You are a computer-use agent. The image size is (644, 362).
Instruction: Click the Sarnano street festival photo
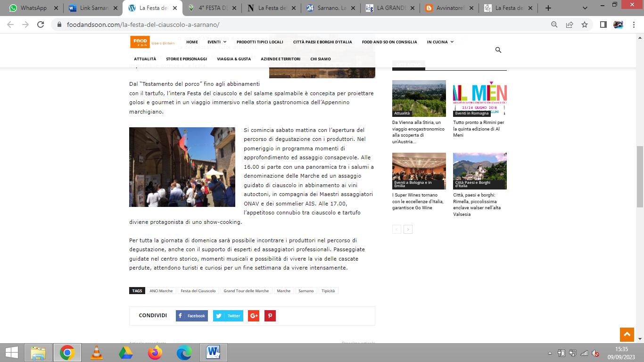click(x=182, y=167)
